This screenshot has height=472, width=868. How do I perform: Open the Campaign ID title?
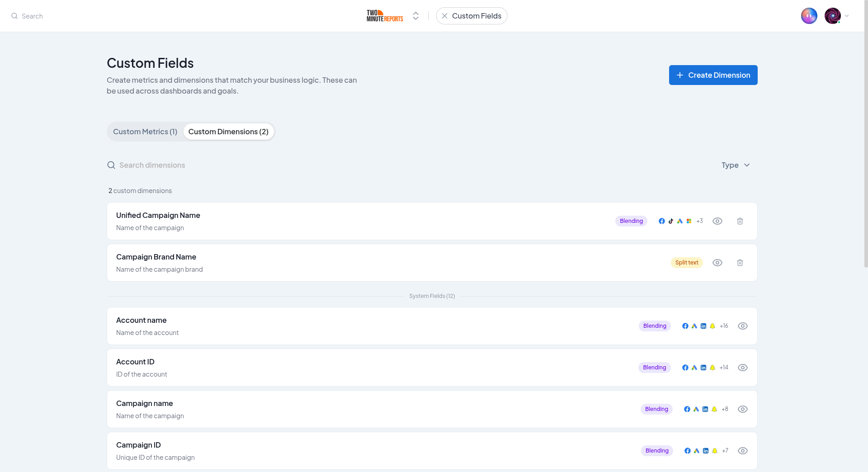138,445
